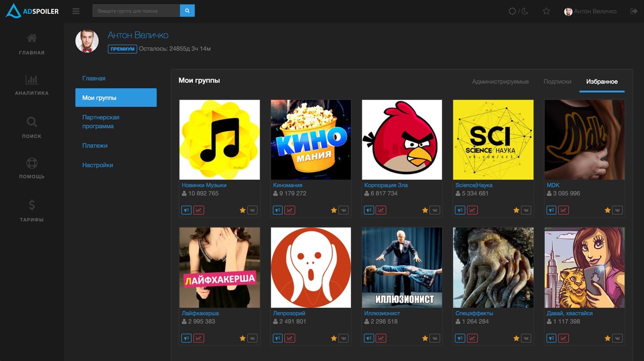The height and width of the screenshot is (361, 644).
Task: Select the Избранное tab
Action: pyautogui.click(x=602, y=82)
